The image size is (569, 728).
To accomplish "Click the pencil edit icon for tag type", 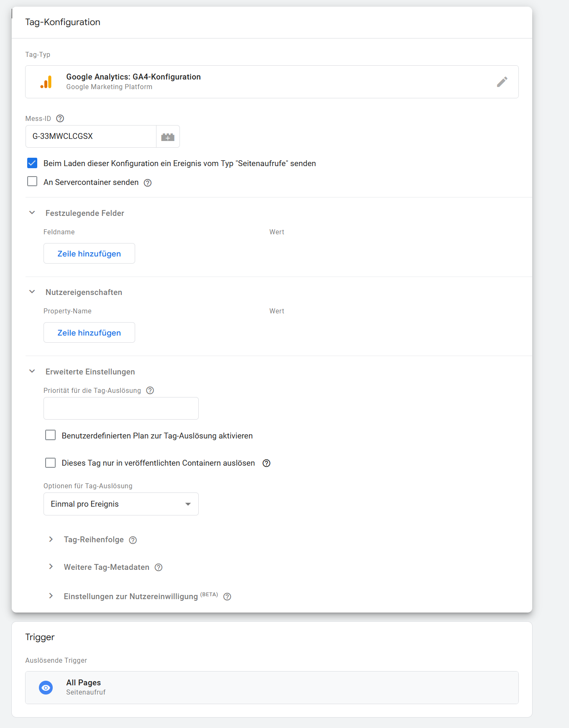I will tap(502, 82).
